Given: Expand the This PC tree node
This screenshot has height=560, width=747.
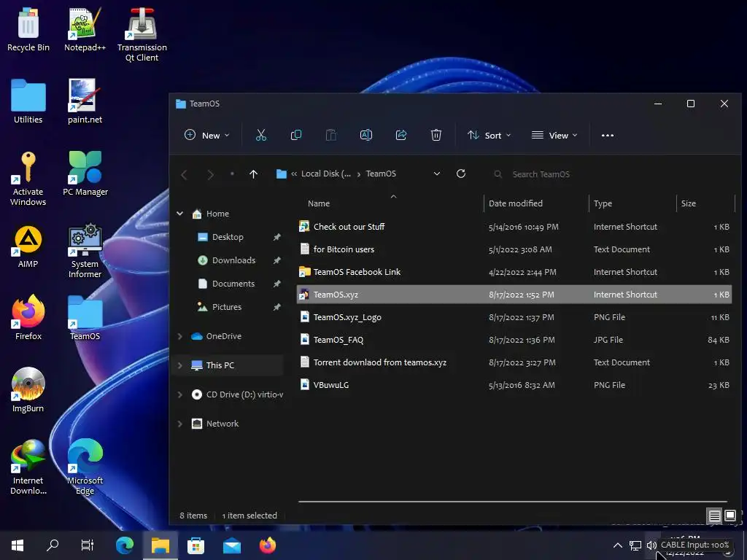Looking at the screenshot, I should coord(180,365).
